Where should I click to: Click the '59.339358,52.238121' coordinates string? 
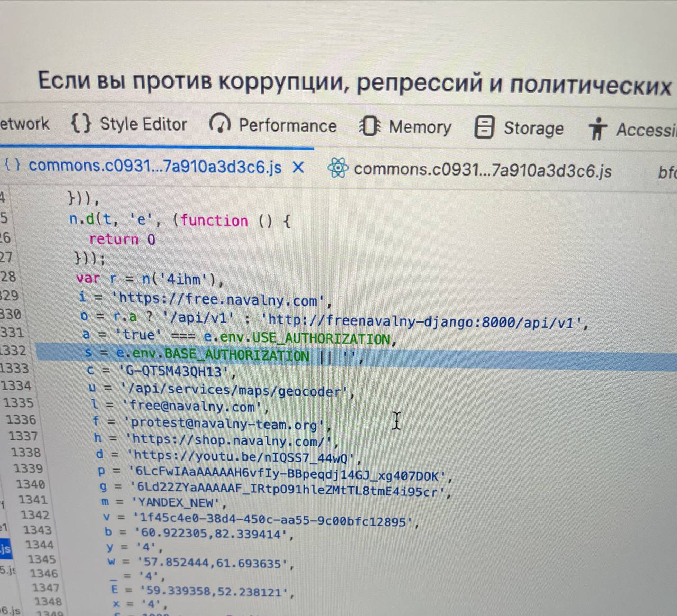[214, 592]
